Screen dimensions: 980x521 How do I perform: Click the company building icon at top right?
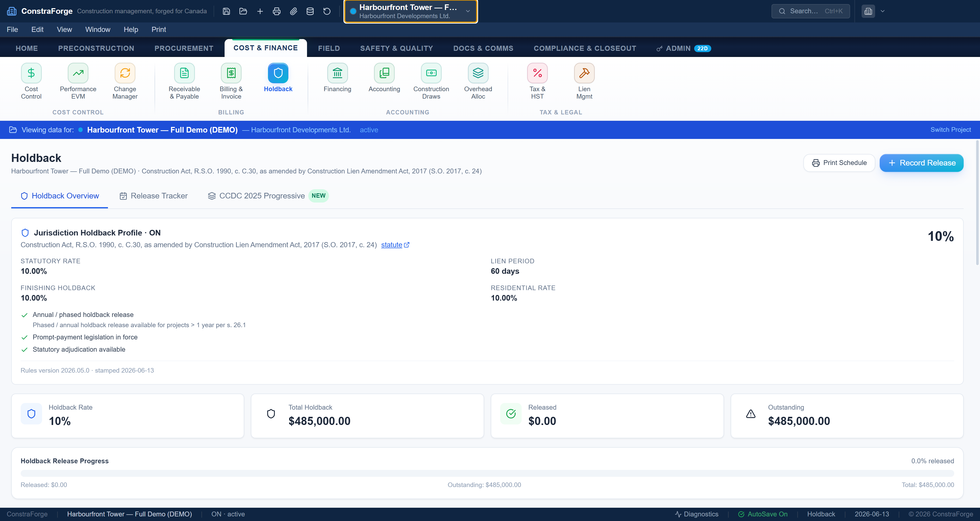[x=868, y=11]
